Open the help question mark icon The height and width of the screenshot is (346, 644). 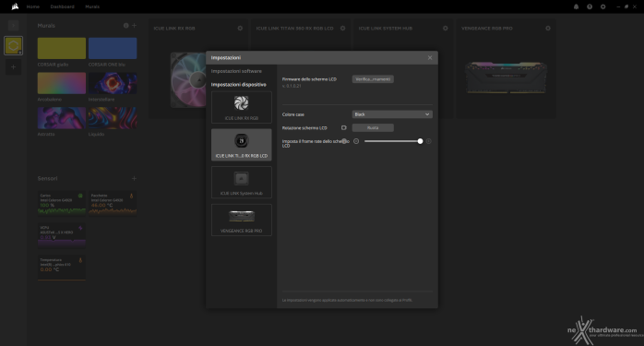pos(590,6)
